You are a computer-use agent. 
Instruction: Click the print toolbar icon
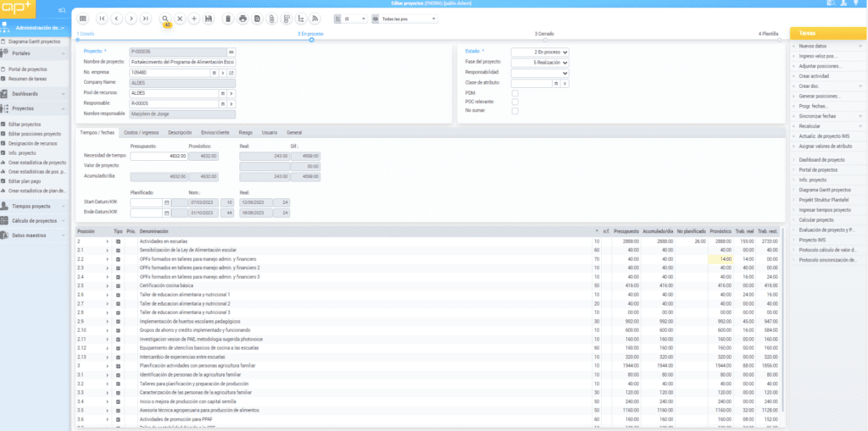(x=243, y=18)
